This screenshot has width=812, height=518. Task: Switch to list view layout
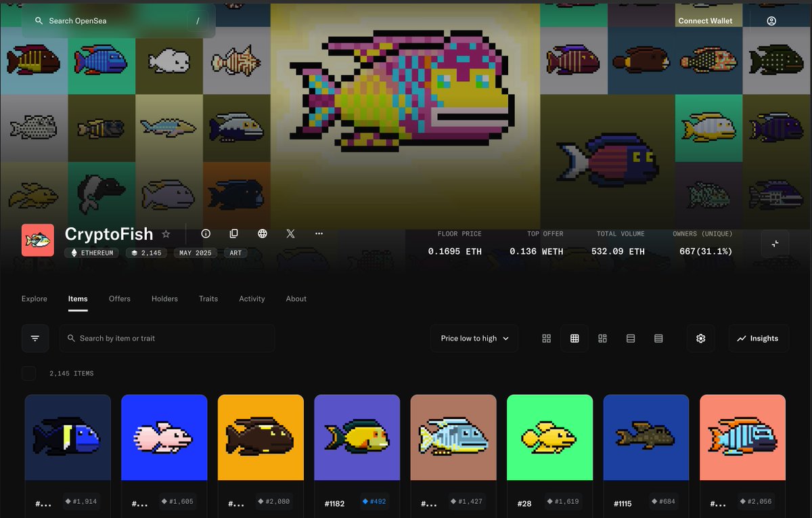click(x=631, y=339)
